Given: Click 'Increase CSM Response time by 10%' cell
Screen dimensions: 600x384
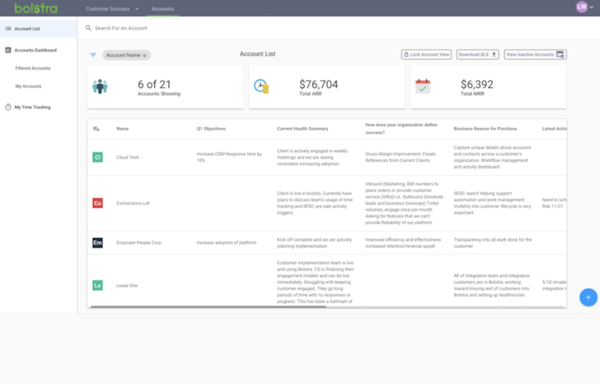Looking at the screenshot, I should click(229, 157).
